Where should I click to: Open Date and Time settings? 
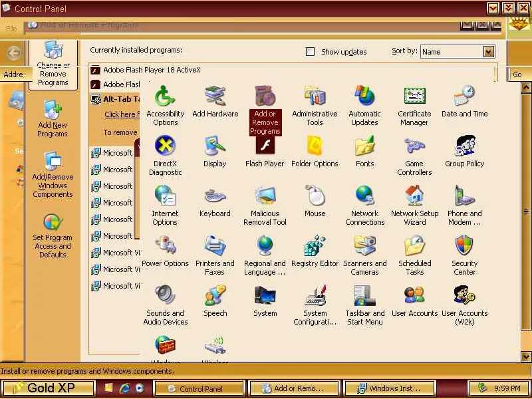click(464, 101)
